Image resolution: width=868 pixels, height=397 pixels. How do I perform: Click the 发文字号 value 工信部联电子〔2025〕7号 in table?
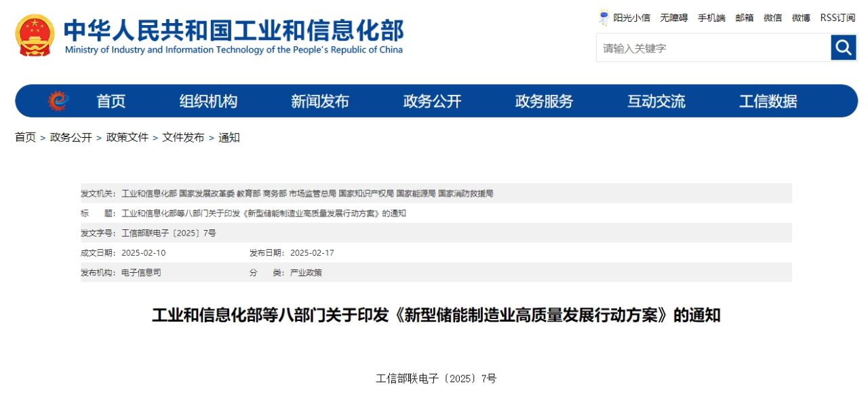169,233
